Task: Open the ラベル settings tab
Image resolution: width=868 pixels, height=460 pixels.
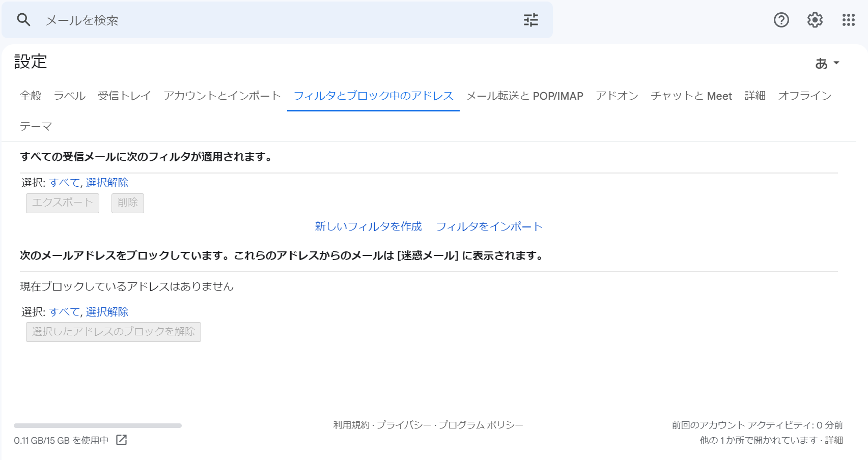Action: 69,96
